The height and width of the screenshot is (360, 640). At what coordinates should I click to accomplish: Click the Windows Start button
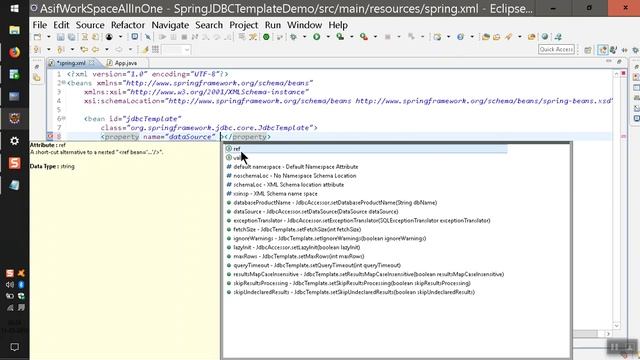(14, 8)
